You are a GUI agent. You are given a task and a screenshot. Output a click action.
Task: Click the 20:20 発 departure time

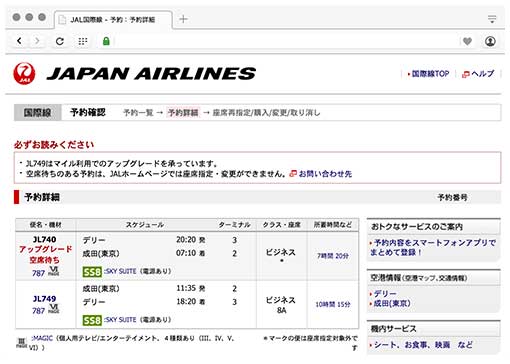pyautogui.click(x=190, y=240)
